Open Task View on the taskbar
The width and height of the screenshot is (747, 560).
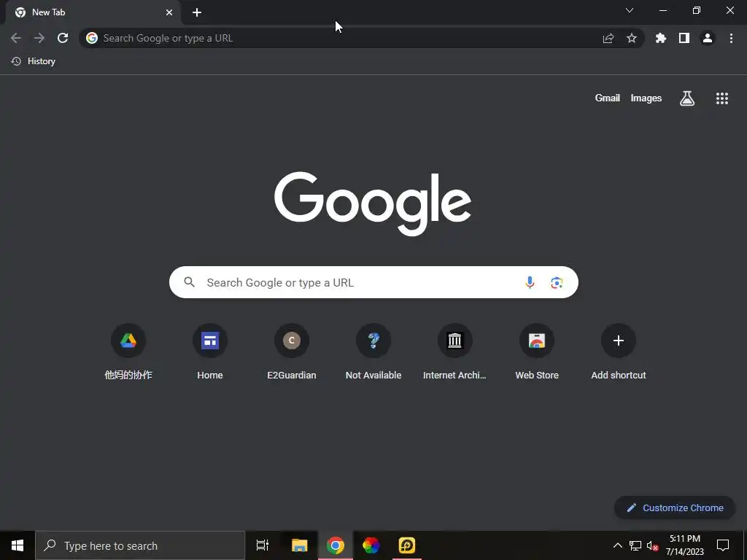point(263,545)
